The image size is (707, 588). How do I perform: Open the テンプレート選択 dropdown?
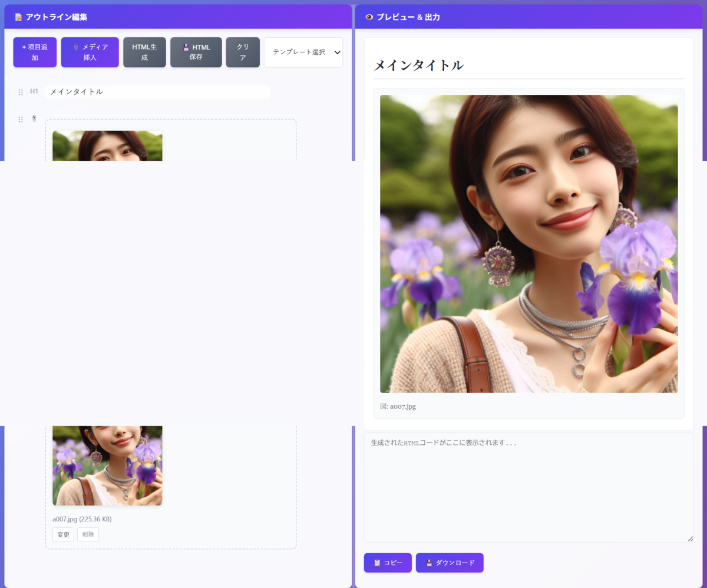[x=303, y=52]
